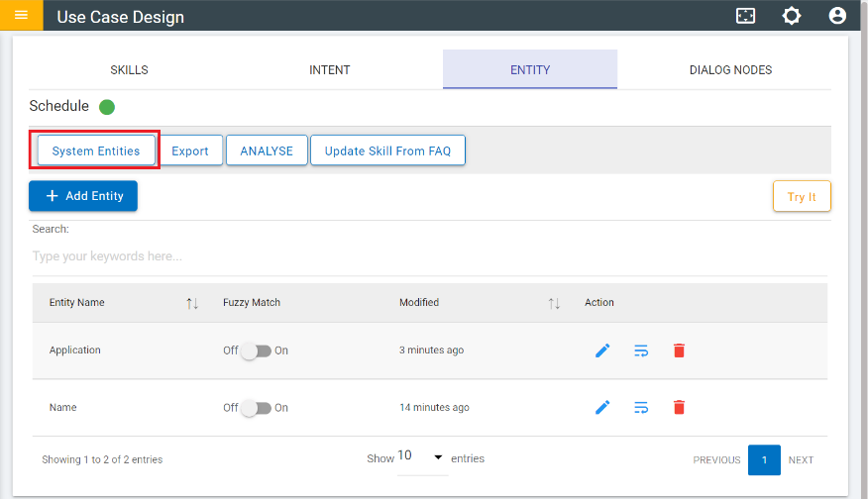
Task: Toggle Fuzzy Match for Application entity
Action: coord(256,350)
